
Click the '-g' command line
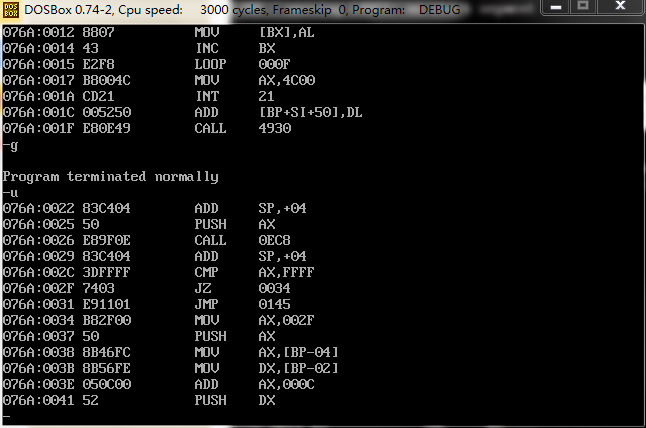[x=10, y=145]
